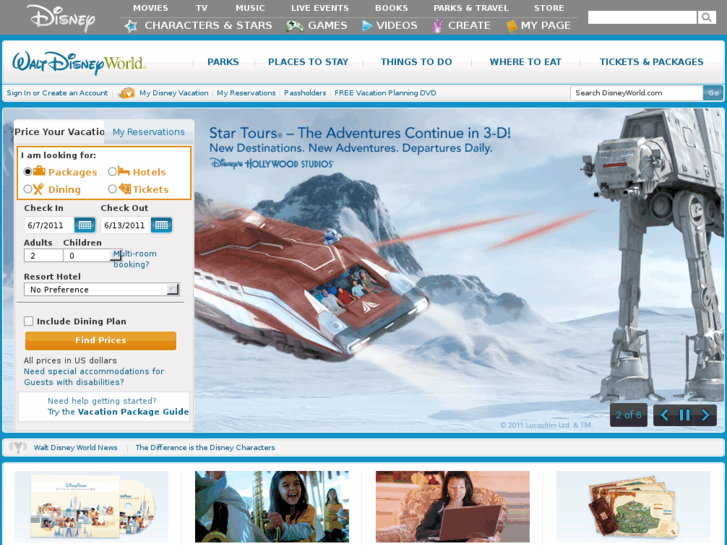Click the Games controller icon
Viewport: 727px width, 545px height.
pyautogui.click(x=294, y=26)
